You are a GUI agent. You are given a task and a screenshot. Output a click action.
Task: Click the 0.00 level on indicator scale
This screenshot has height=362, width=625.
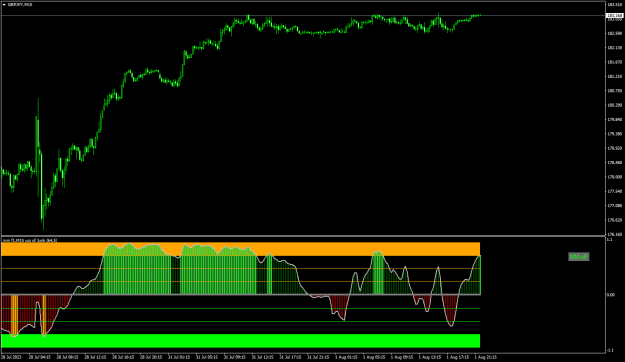click(x=611, y=295)
